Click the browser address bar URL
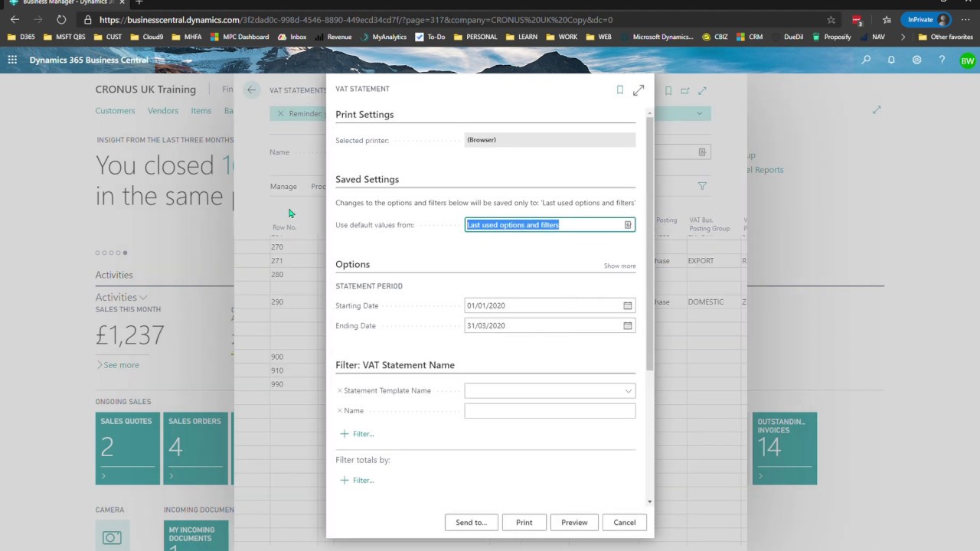Screen dimensions: 980x551 click(x=356, y=20)
